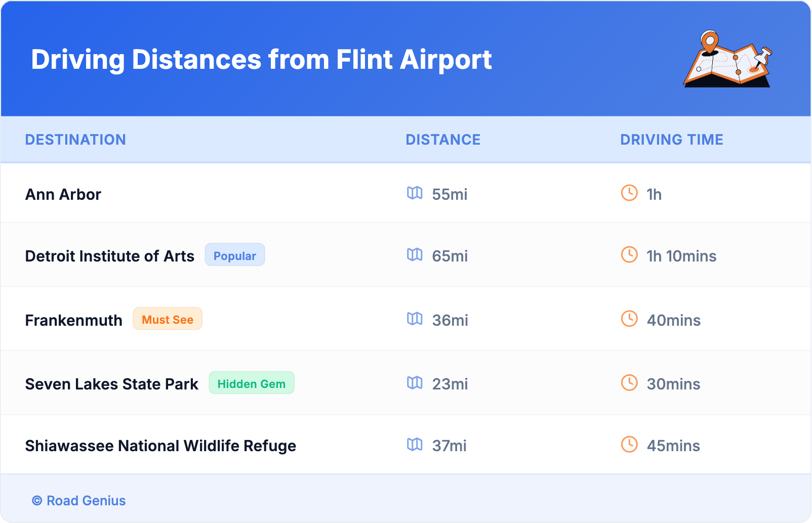Screen dimensions: 812x523
Task: Click the clock icon next to 45mins
Action: [x=629, y=445]
